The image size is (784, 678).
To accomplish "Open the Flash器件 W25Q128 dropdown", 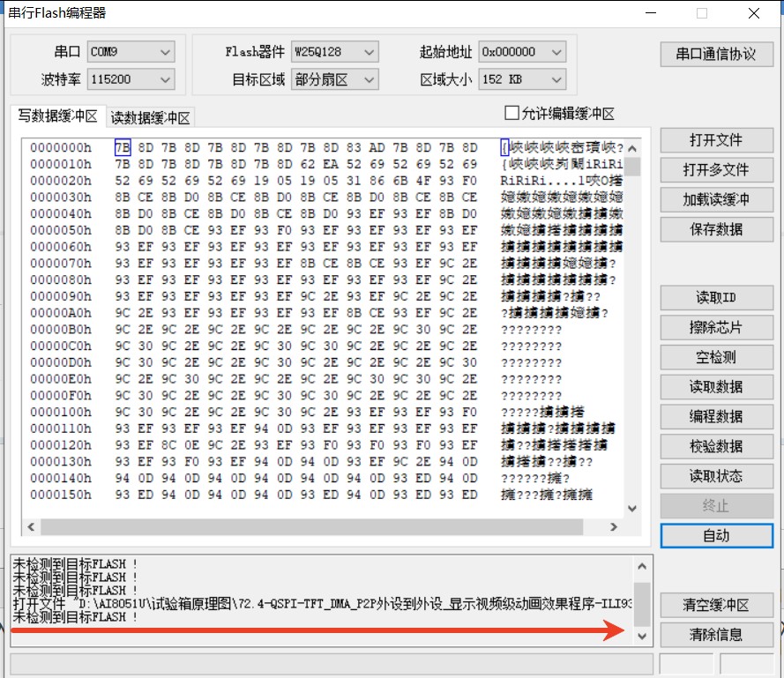I will 334,52.
